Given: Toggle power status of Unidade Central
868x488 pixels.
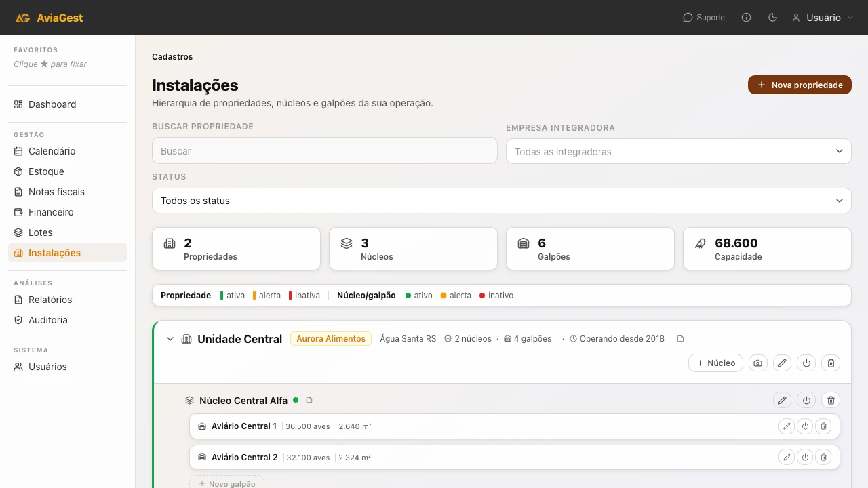Looking at the screenshot, I should [x=806, y=363].
